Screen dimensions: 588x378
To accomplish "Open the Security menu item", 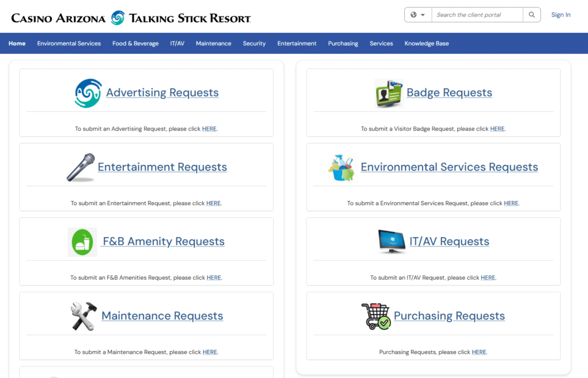I will pos(254,44).
